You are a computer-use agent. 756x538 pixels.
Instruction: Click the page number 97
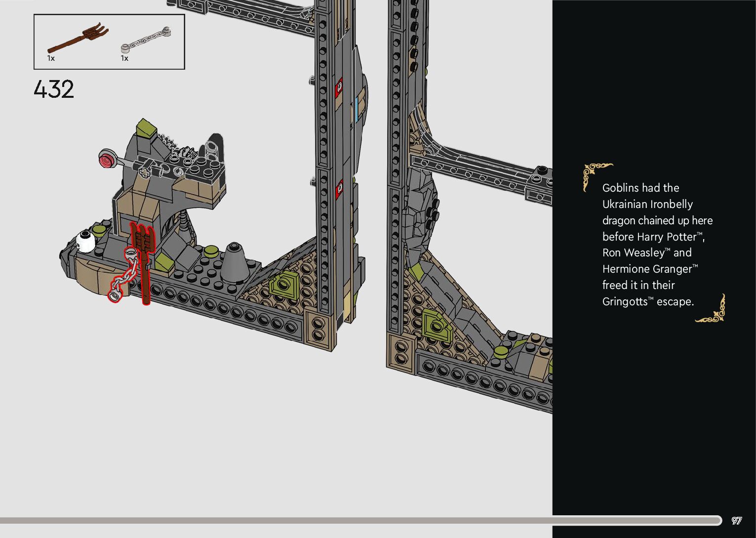click(x=736, y=520)
